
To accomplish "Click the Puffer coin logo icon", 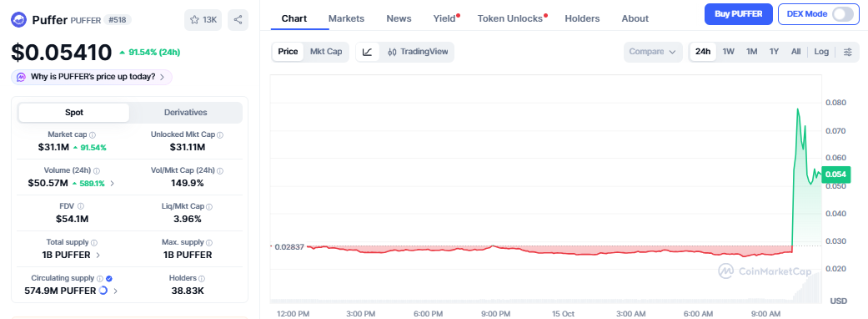I will pos(19,20).
